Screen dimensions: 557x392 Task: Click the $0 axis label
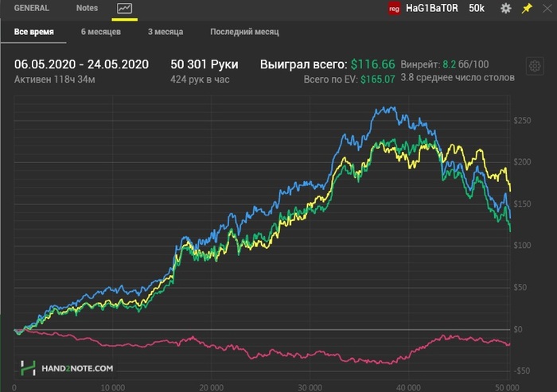pyautogui.click(x=518, y=329)
